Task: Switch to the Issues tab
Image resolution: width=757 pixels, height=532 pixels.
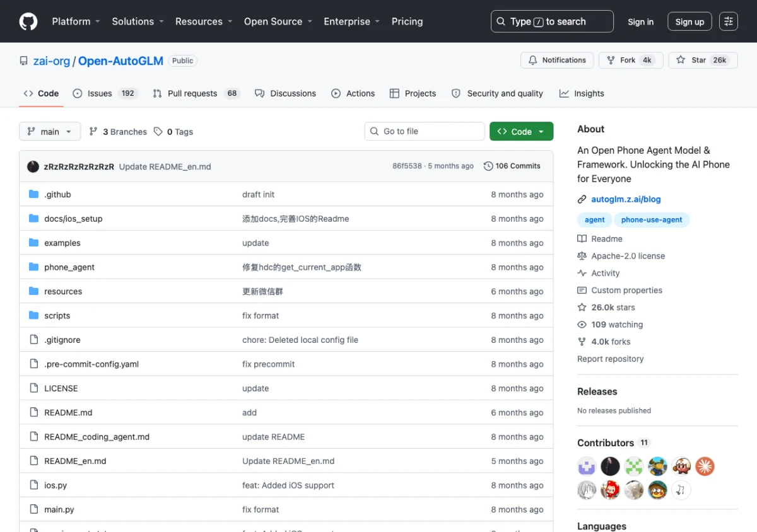Action: point(104,93)
